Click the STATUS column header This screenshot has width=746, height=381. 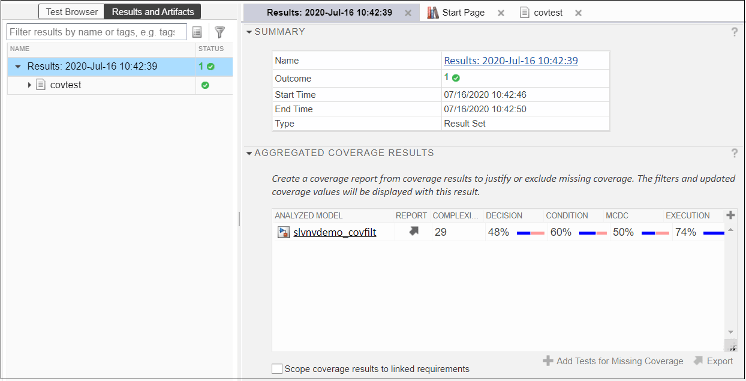coord(211,49)
